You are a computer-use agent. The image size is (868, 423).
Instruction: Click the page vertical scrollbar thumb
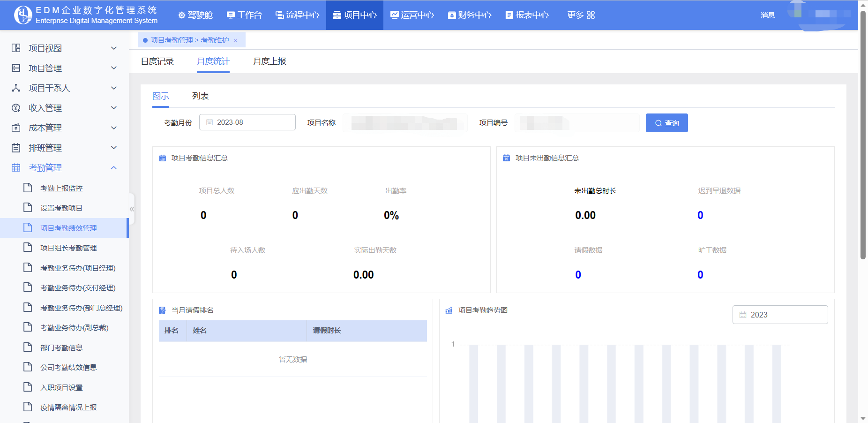coord(863,134)
